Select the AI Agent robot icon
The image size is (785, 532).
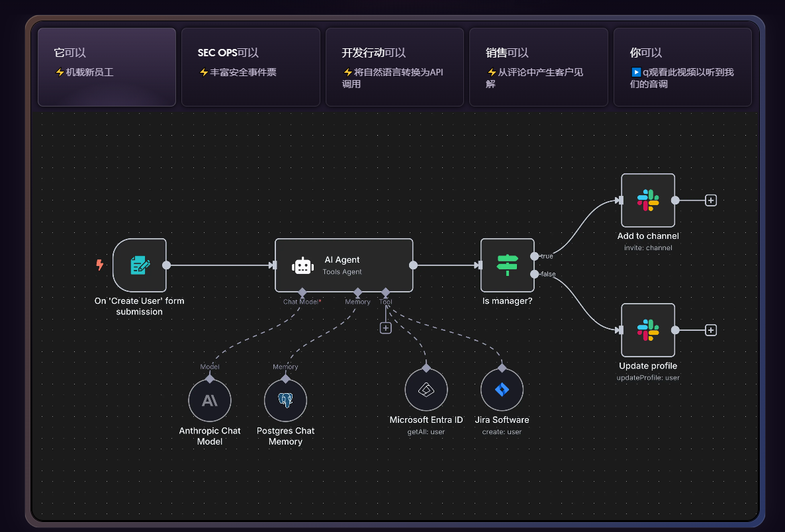302,265
